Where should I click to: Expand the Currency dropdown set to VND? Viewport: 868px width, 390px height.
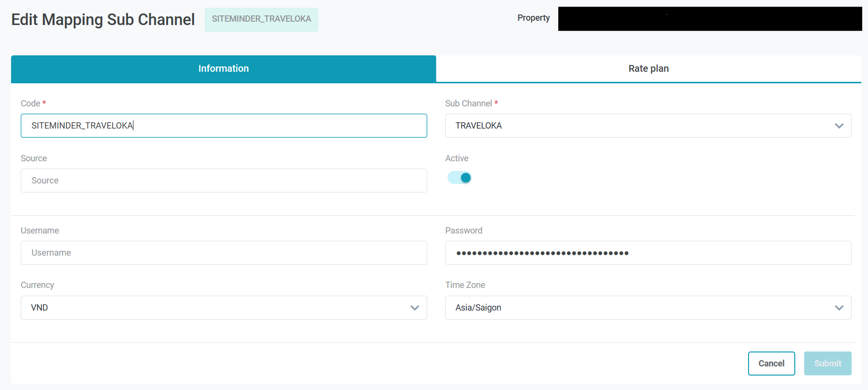[x=224, y=308]
